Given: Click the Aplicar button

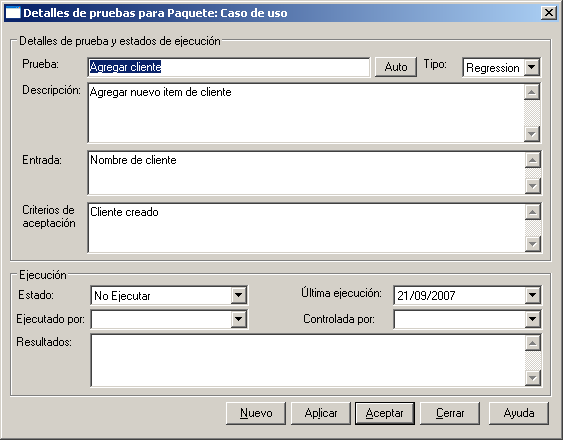Looking at the screenshot, I should tap(321, 413).
